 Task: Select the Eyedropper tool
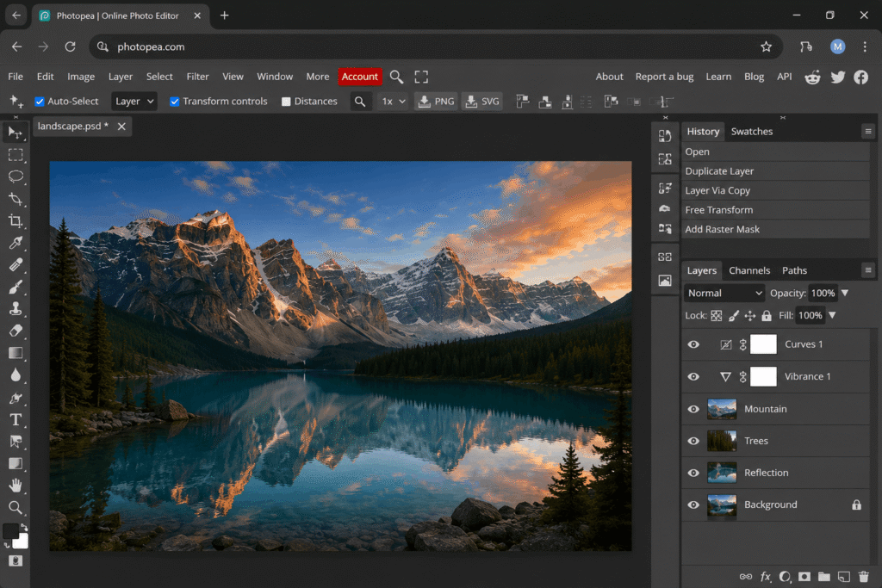[x=16, y=243]
